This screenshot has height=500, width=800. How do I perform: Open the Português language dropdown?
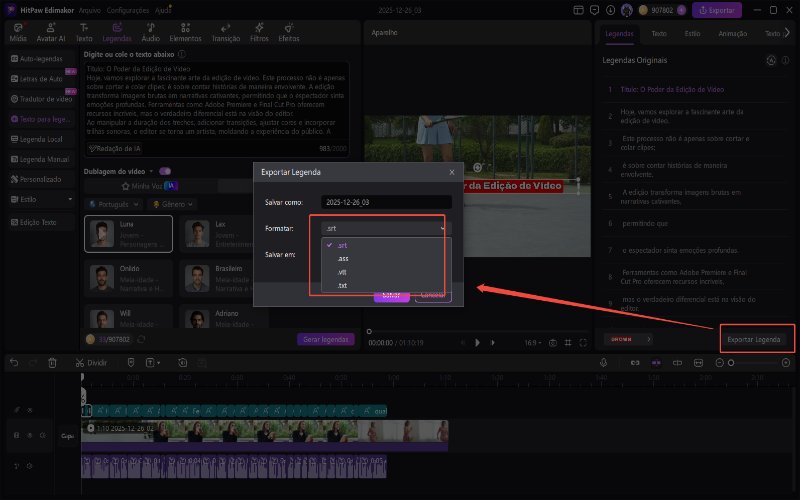click(114, 204)
